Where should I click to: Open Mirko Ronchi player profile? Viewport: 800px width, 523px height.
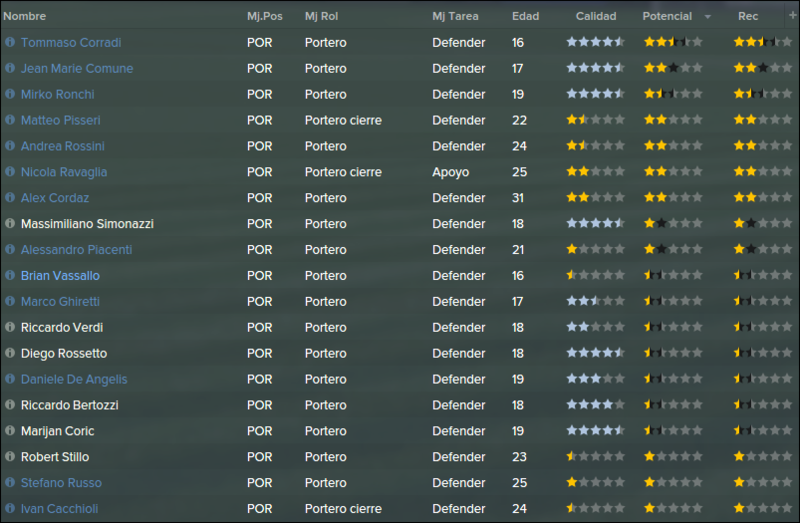click(58, 94)
